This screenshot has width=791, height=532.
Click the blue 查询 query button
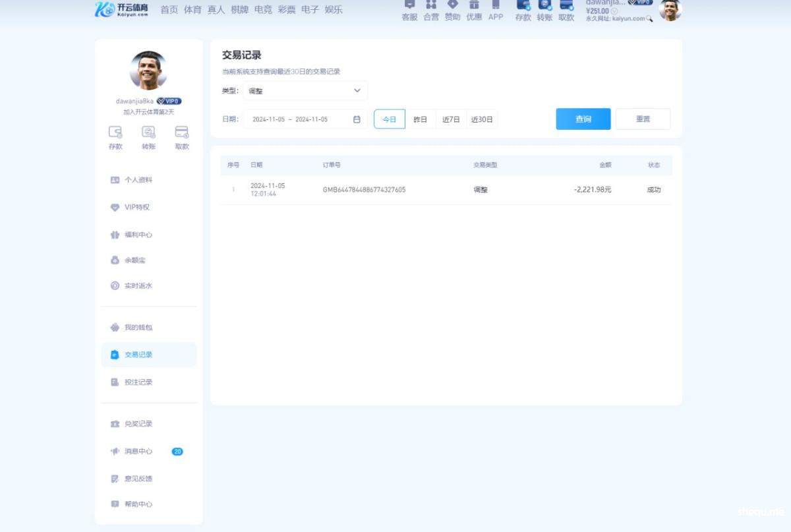583,119
